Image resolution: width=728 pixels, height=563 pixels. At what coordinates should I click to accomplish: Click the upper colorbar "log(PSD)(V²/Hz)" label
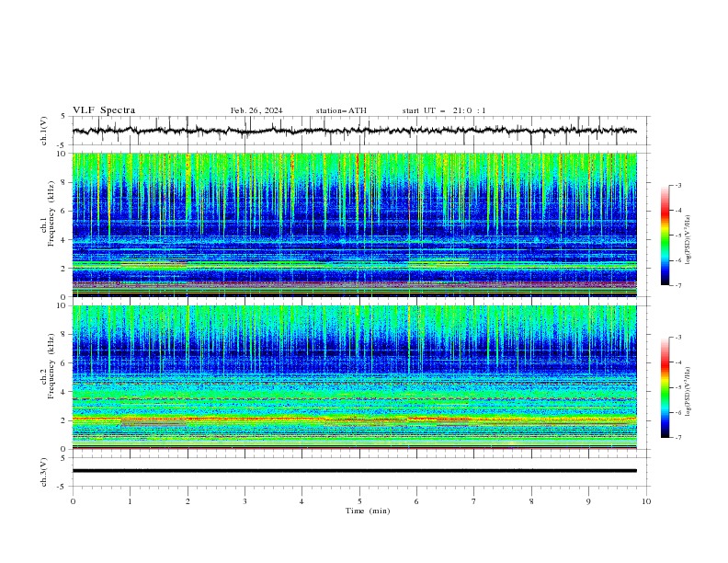[x=688, y=240]
